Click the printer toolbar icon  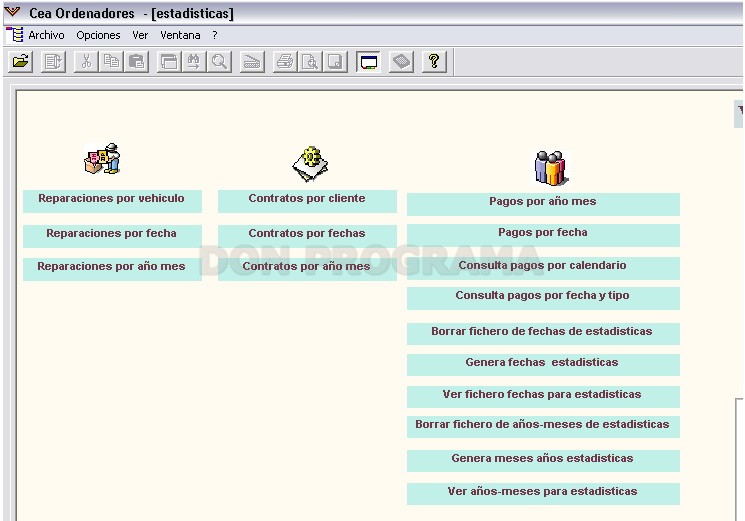(285, 62)
